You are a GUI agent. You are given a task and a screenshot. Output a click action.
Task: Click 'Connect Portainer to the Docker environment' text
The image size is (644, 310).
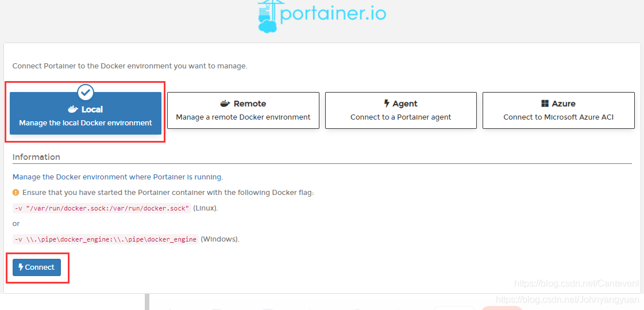[130, 66]
